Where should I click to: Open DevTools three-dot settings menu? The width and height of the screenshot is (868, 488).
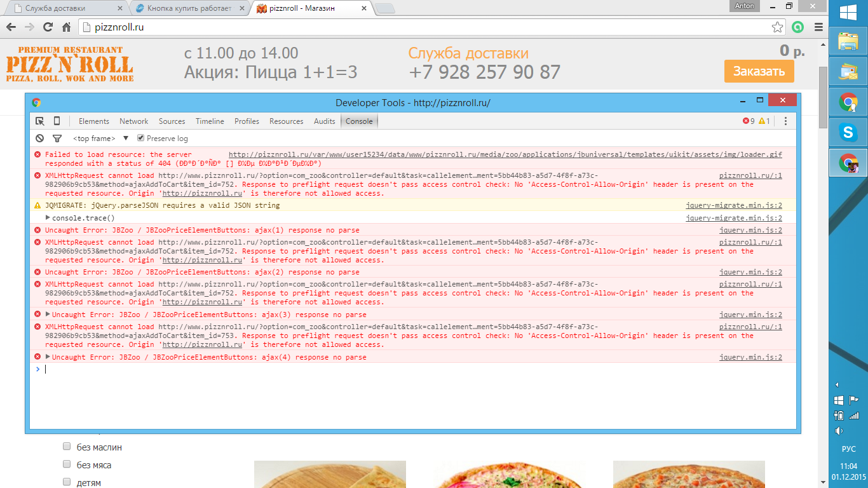pyautogui.click(x=785, y=121)
